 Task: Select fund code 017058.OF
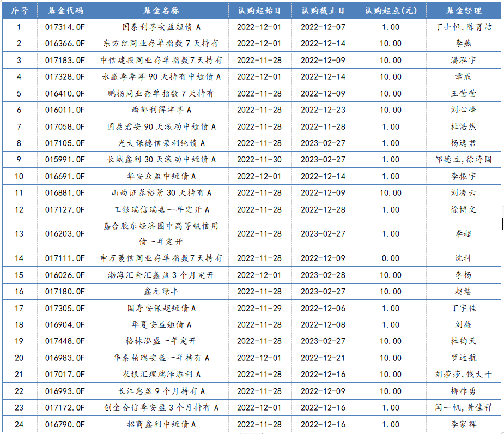pyautogui.click(x=65, y=126)
